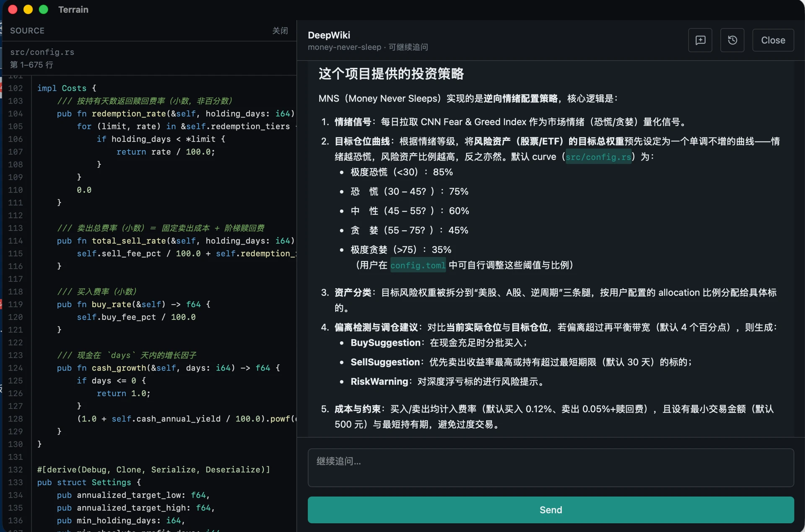The height and width of the screenshot is (532, 805).
Task: Click the 'pub fn redemption_rate' code line
Action: pyautogui.click(x=176, y=114)
